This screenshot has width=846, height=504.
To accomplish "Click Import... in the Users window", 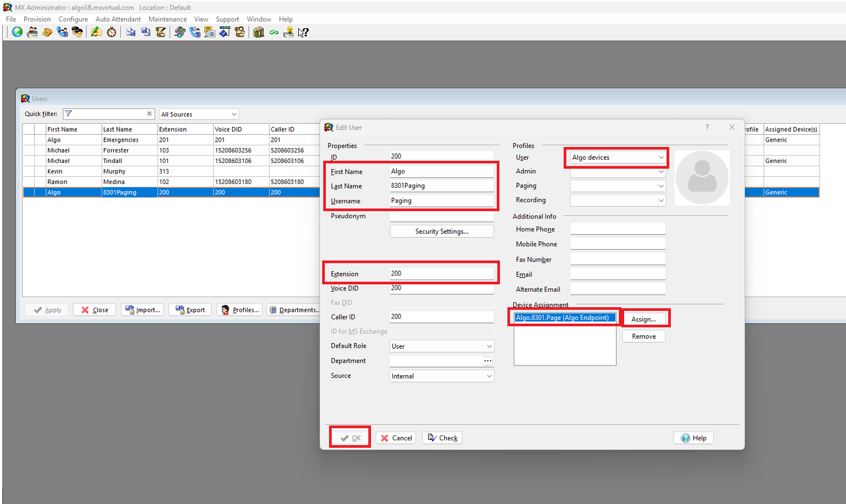I will 143,310.
